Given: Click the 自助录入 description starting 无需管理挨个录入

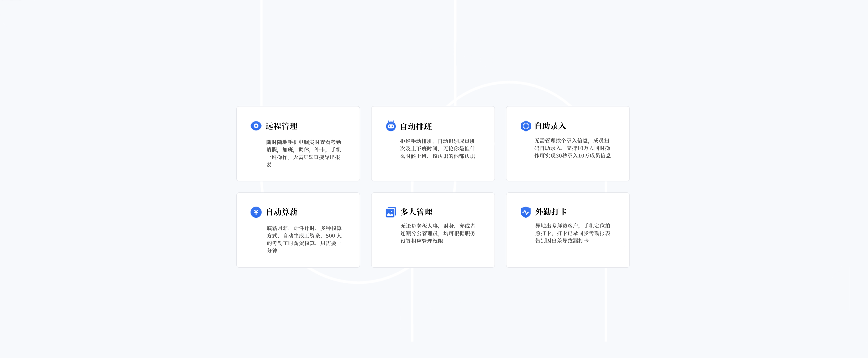Looking at the screenshot, I should click(572, 148).
